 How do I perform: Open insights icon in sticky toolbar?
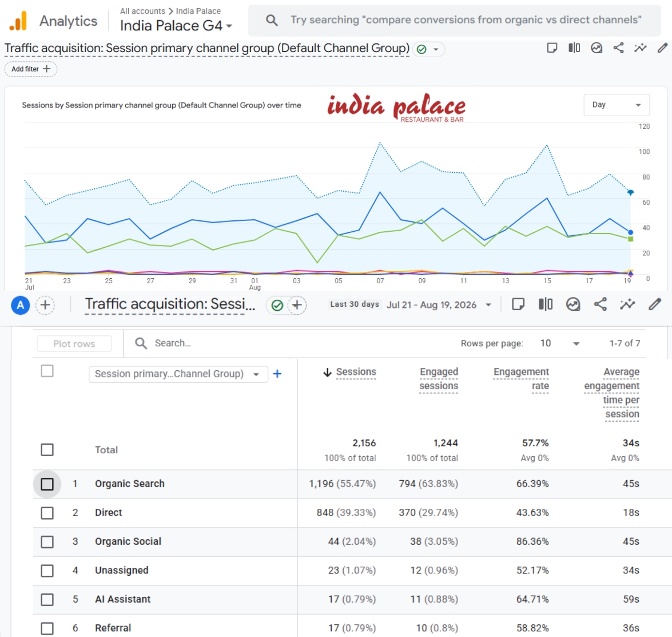573,304
